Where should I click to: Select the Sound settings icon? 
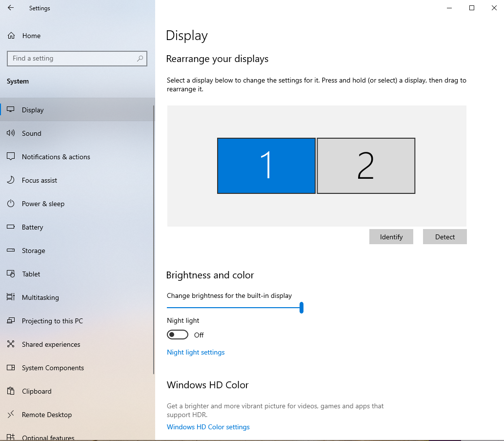click(11, 133)
